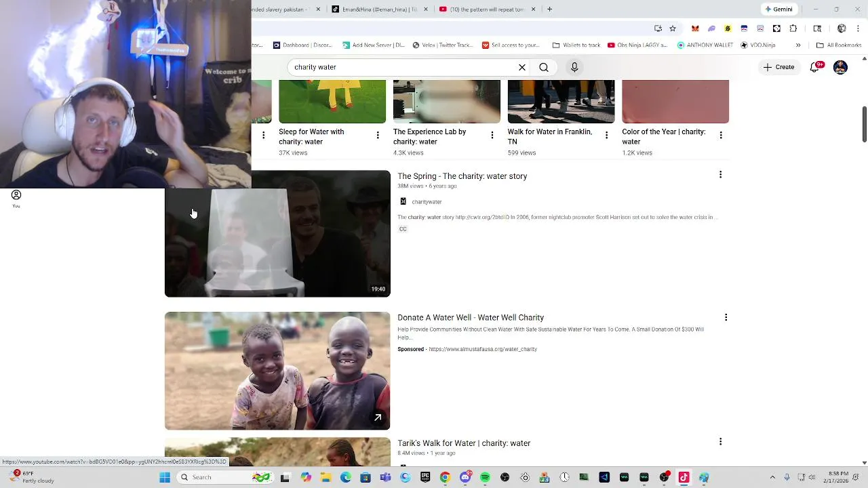The width and height of the screenshot is (868, 488).
Task: Start voice search with microphone icon
Action: click(x=574, y=67)
